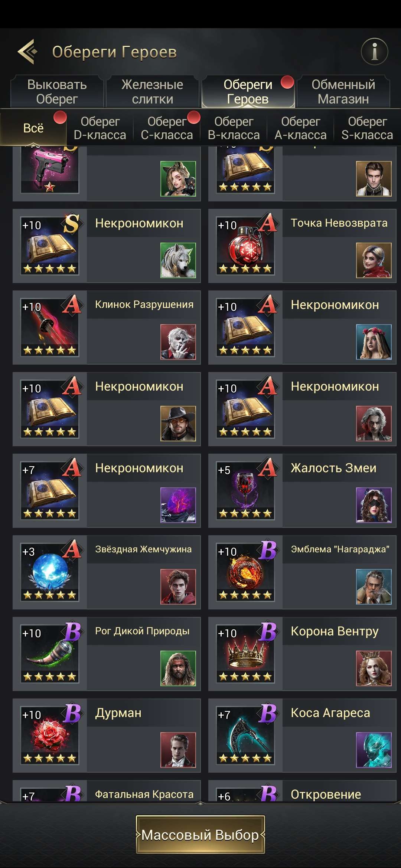Image resolution: width=401 pixels, height=868 pixels.
Task: Select the Жалость Змеи goblet icon
Action: coord(246,491)
